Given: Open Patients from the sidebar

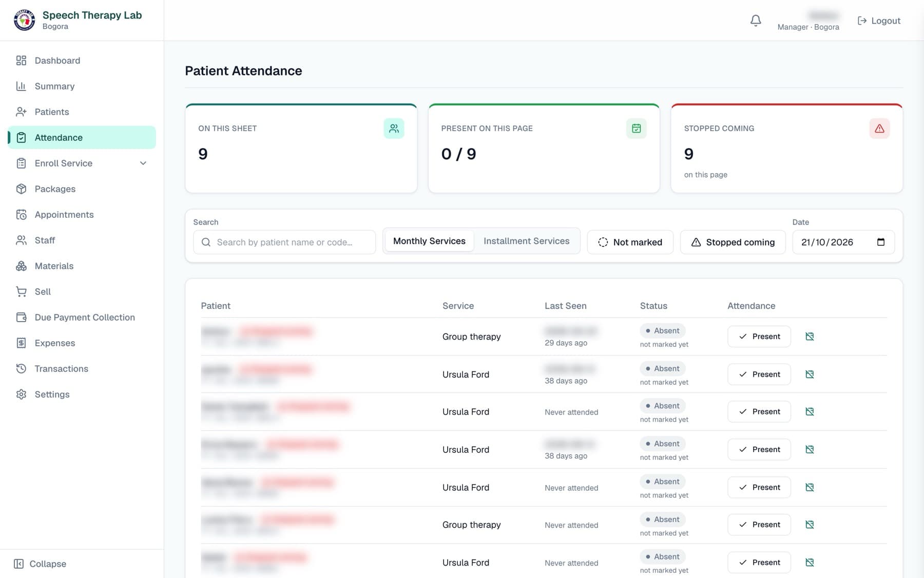Looking at the screenshot, I should (x=82, y=112).
